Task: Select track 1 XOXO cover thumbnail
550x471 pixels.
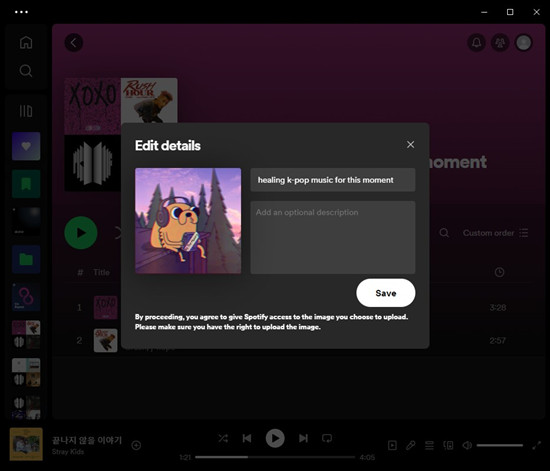Action: [x=105, y=308]
